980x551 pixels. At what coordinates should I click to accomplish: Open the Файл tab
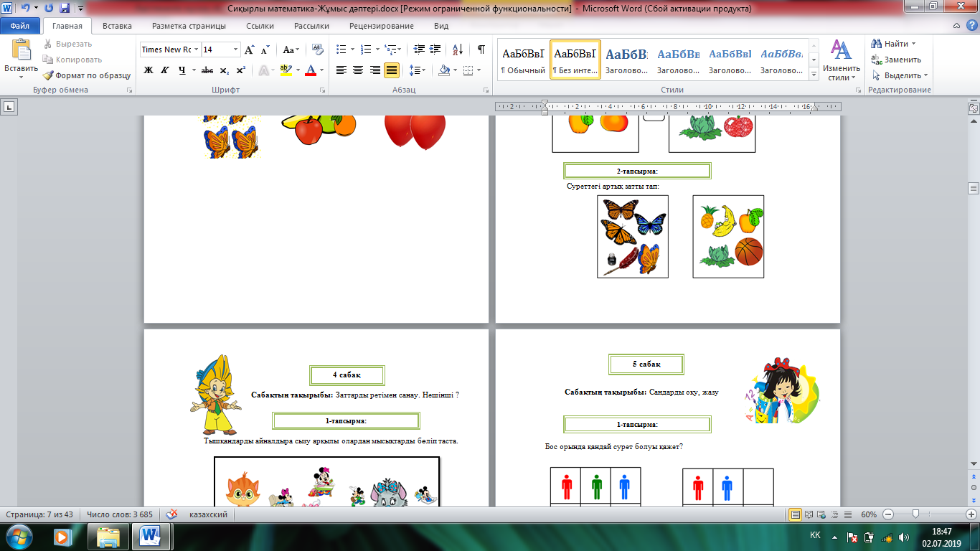[x=19, y=26]
